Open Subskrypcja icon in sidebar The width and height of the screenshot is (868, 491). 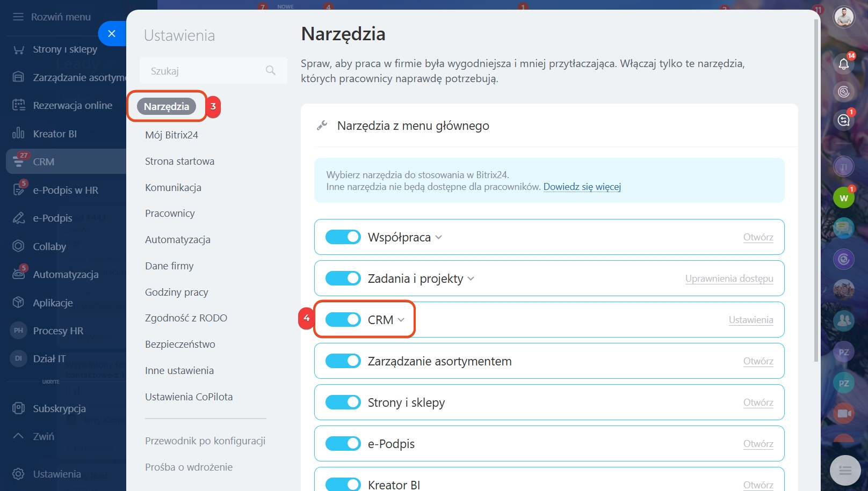pyautogui.click(x=18, y=408)
